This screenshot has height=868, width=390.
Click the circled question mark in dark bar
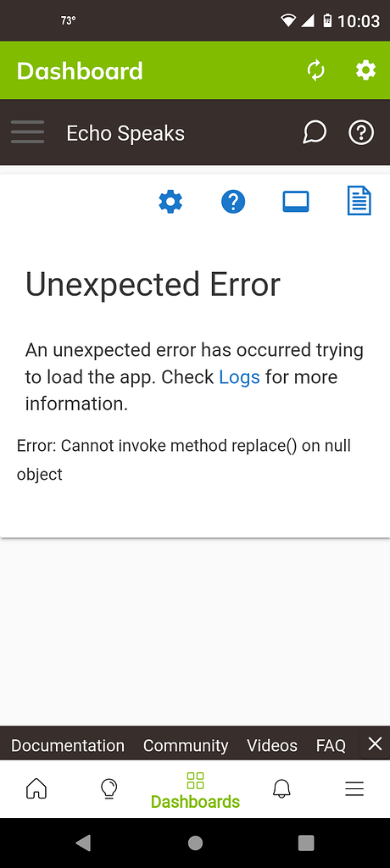pyautogui.click(x=361, y=133)
